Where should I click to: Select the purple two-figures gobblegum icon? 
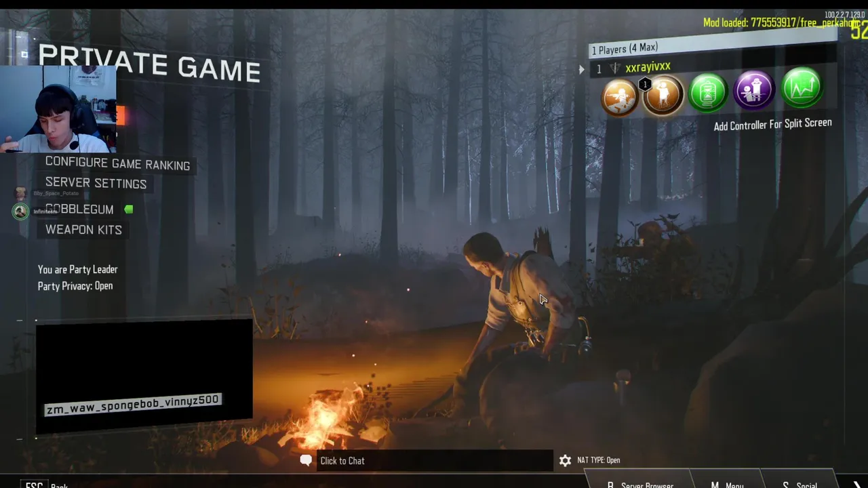[x=753, y=89]
